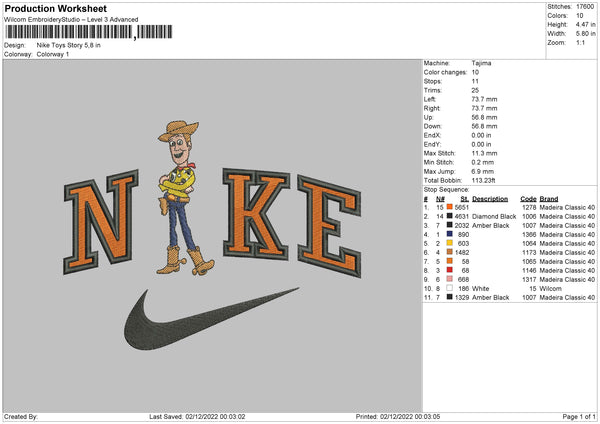
Task: Click the EndY label
Action: [432, 144]
